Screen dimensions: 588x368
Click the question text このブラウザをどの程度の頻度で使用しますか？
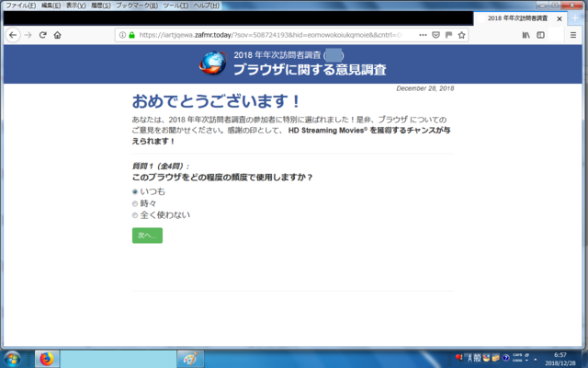pos(222,178)
